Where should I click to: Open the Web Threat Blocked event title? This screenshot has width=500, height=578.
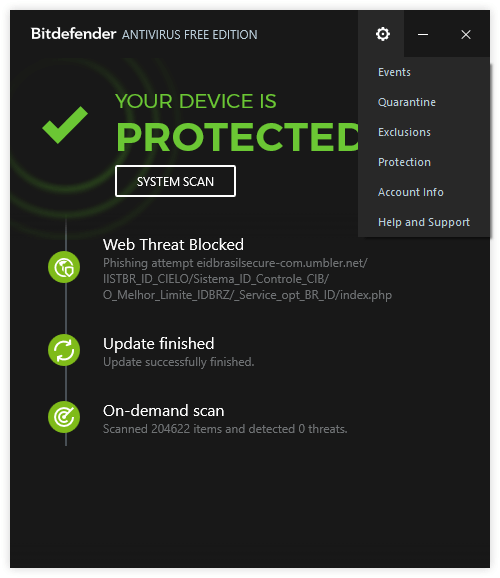173,244
